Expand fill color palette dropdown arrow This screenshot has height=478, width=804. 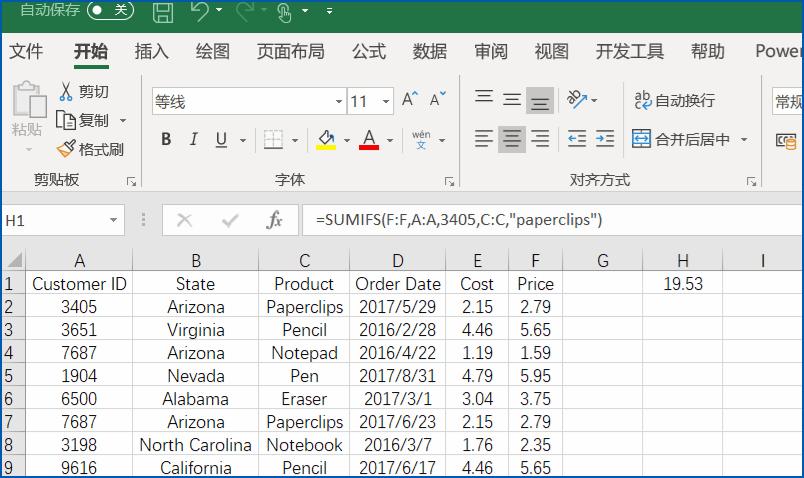click(347, 140)
